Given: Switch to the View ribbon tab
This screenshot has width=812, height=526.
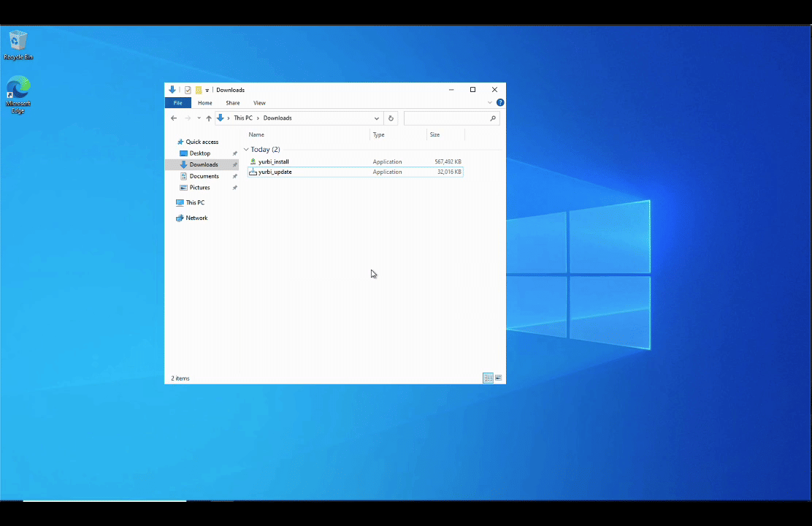Looking at the screenshot, I should 259,103.
